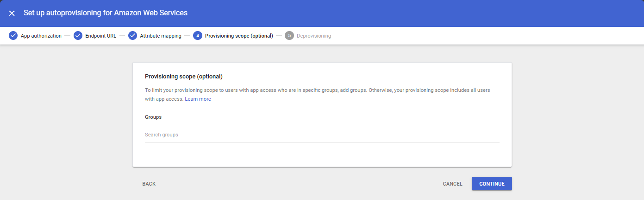644x200 pixels.
Task: Open the Learn more link
Action: coord(198,99)
